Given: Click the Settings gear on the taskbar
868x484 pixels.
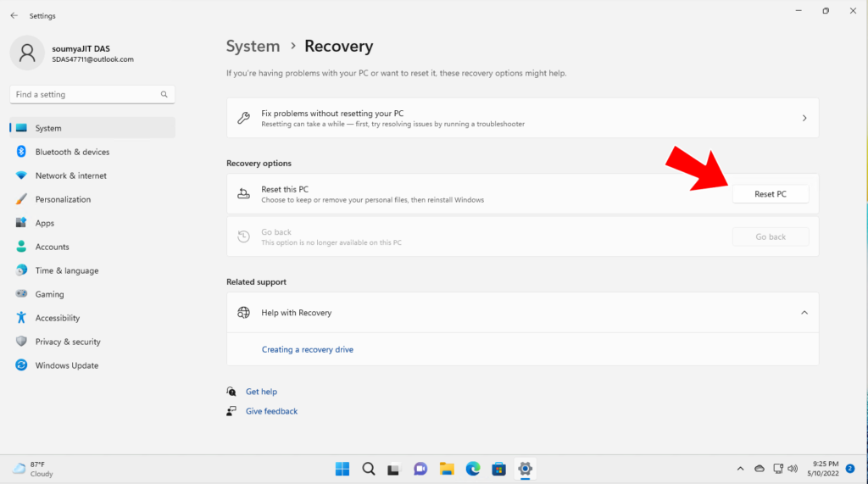Looking at the screenshot, I should coord(525,469).
